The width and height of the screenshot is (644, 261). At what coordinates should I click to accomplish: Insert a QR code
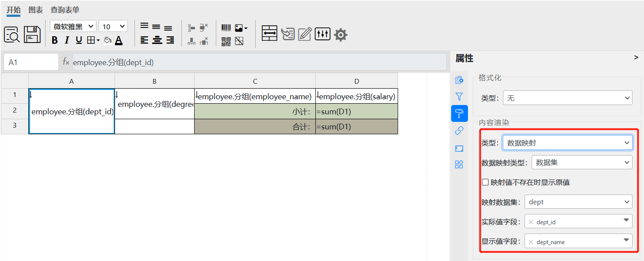coord(226,42)
